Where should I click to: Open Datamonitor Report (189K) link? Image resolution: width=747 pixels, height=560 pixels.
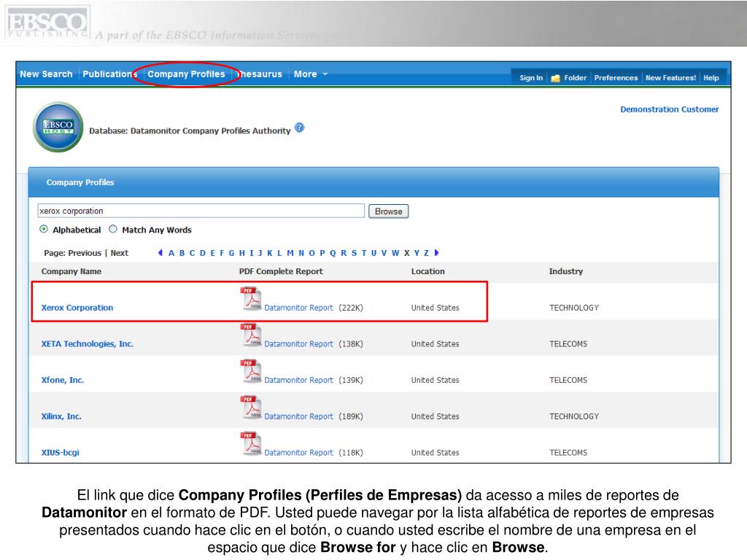click(298, 416)
